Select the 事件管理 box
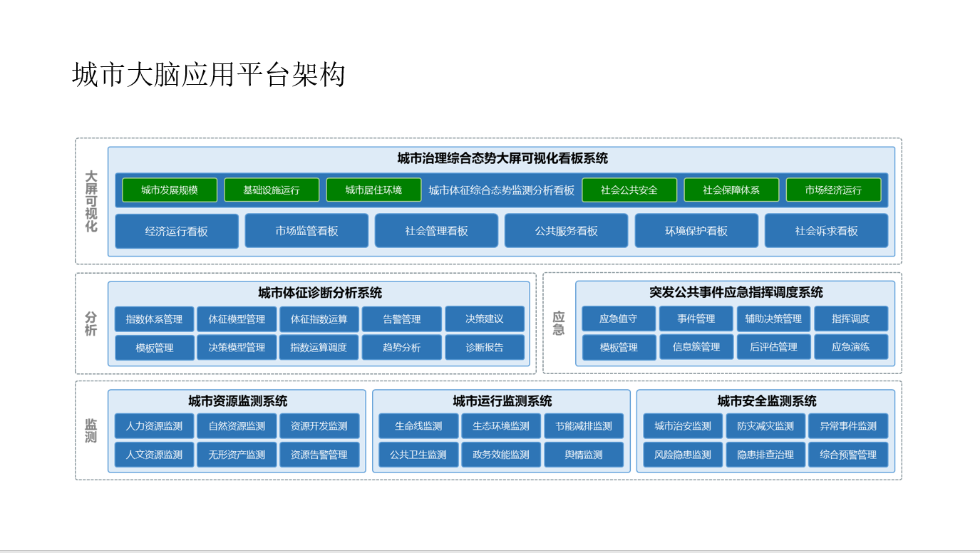Viewport: 980px width, 553px height. point(696,319)
